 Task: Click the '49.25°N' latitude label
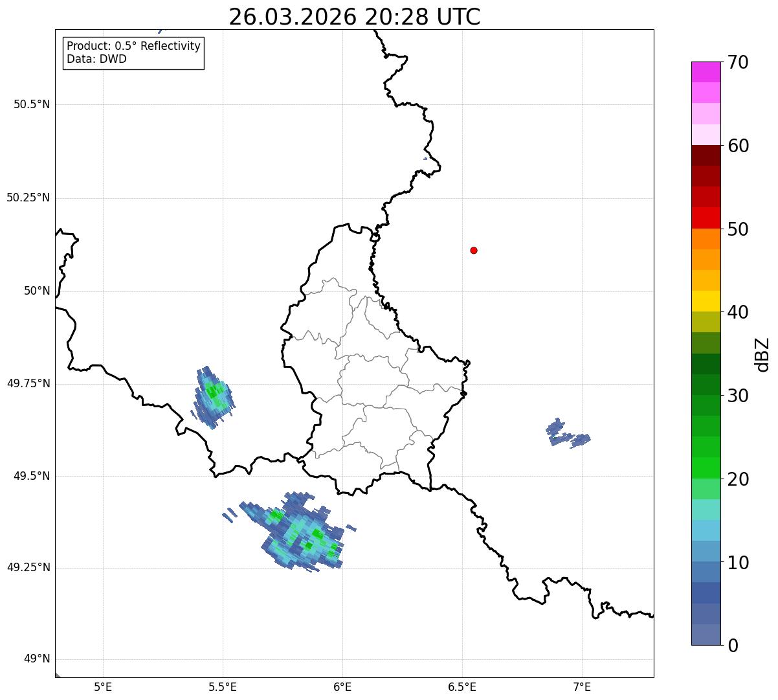click(28, 567)
